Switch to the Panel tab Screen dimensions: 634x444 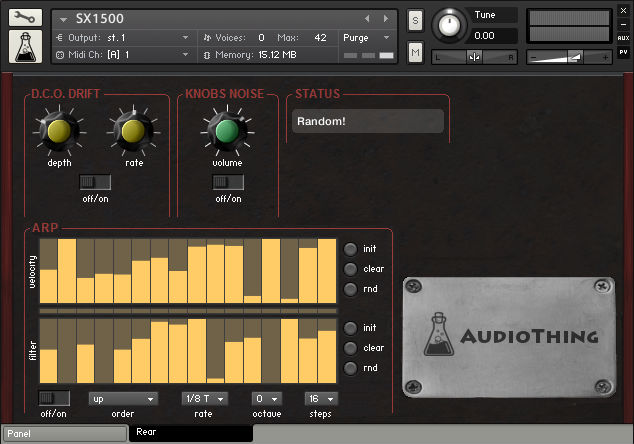[64, 434]
